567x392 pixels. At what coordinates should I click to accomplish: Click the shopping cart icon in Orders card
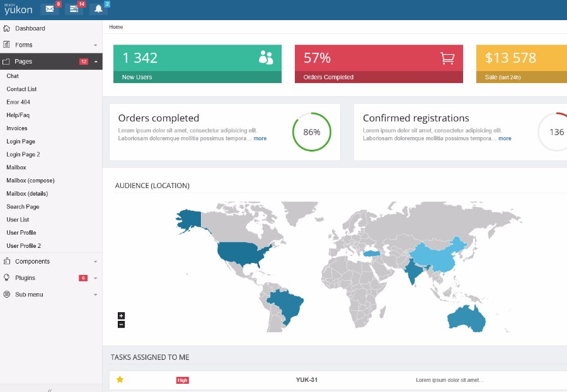tap(447, 58)
